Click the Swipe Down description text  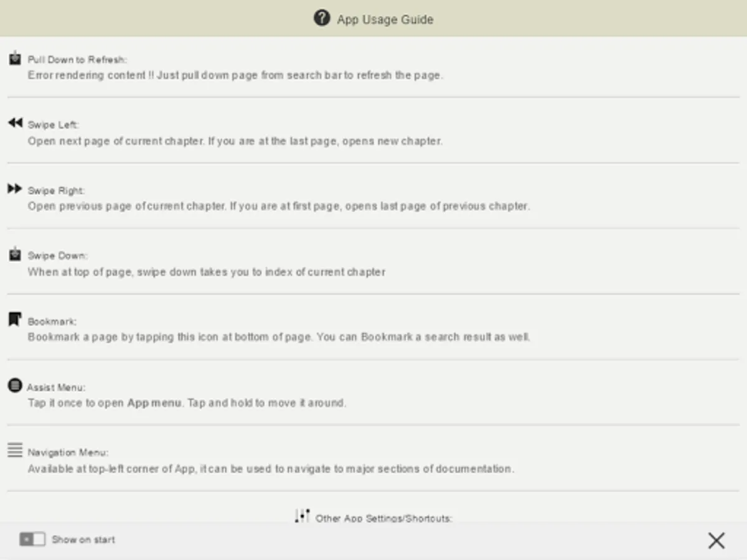[206, 272]
